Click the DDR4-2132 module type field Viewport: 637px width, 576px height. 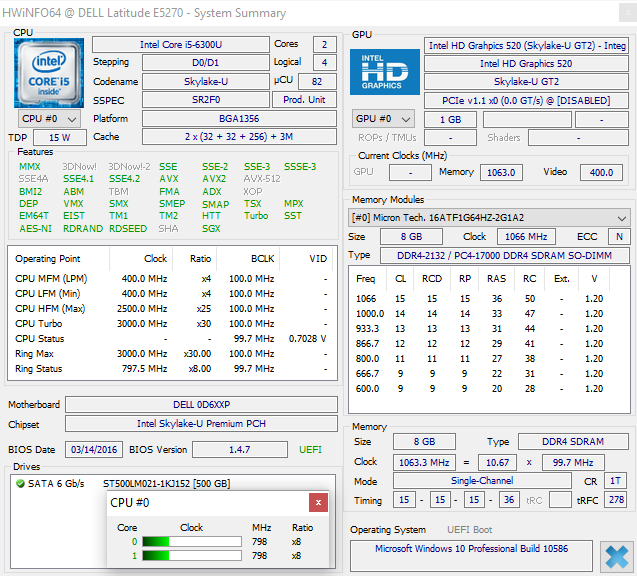(505, 256)
